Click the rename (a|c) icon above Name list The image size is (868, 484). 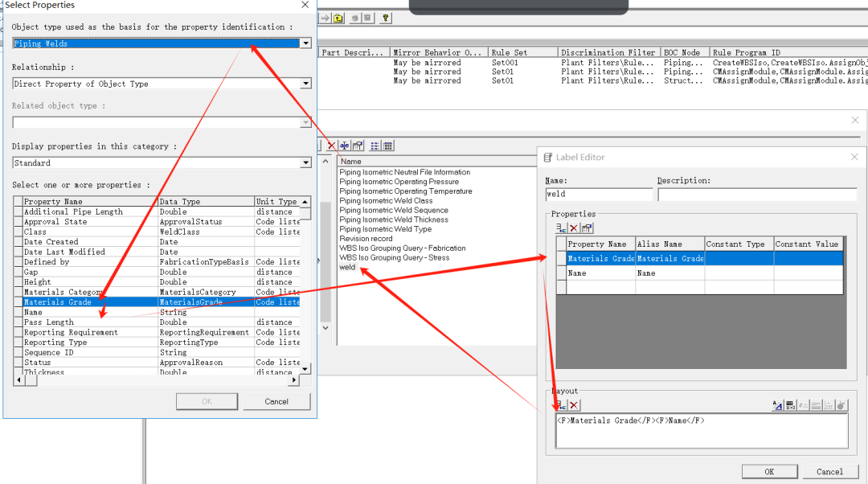[344, 146]
